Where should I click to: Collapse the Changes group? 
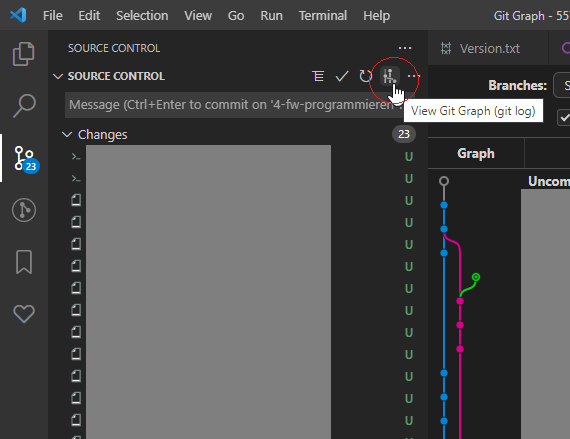pos(67,134)
